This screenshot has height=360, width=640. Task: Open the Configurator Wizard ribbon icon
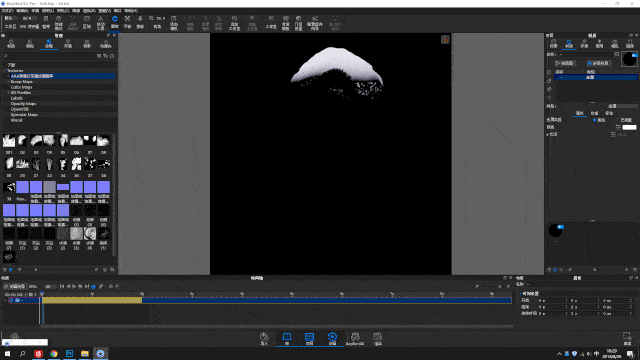pos(315,23)
